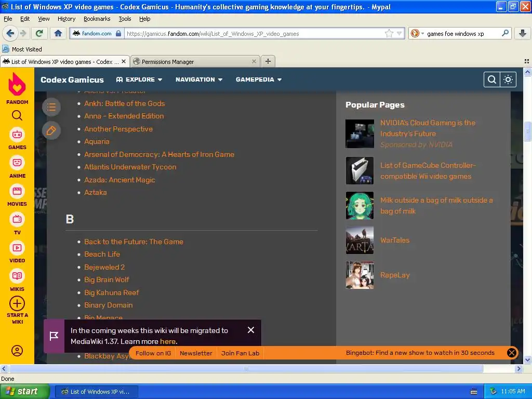Viewport: 532px width, 399px height.
Task: Open Most Visited bookmarks folder
Action: tap(22, 49)
